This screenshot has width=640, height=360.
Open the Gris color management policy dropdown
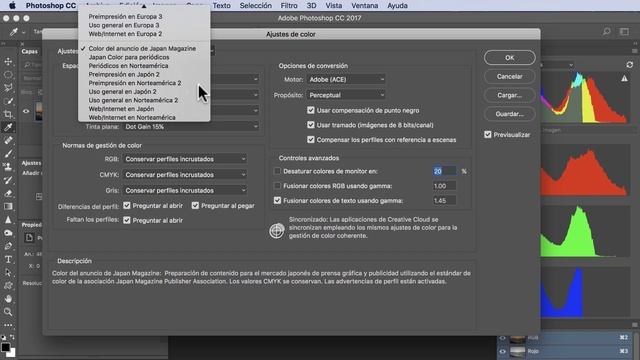pyautogui.click(x=185, y=190)
